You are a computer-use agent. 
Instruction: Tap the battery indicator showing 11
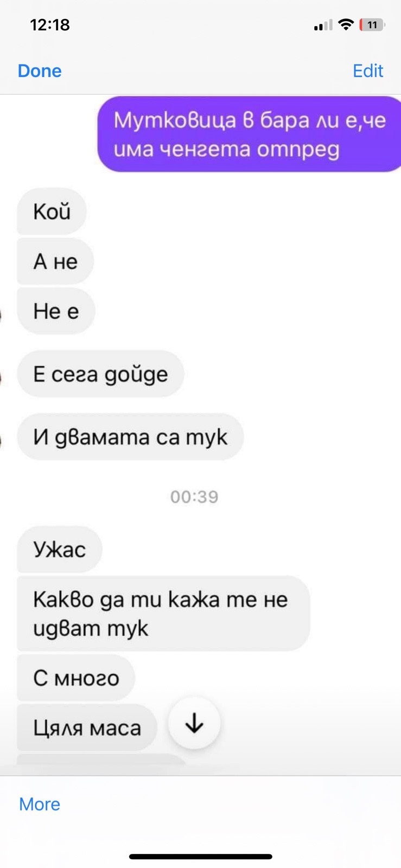[x=372, y=24]
